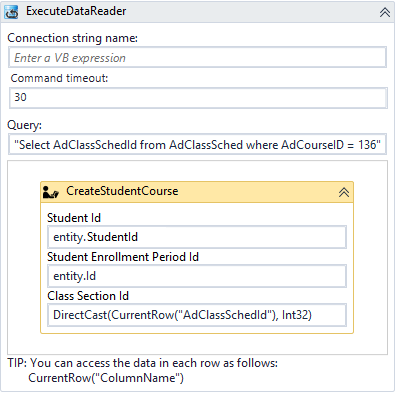The width and height of the screenshot is (397, 394).
Task: Click the Class Section Id DirectCast field
Action: point(197,315)
